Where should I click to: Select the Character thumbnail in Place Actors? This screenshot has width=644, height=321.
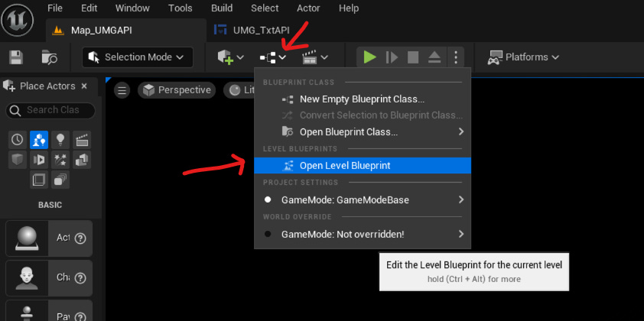coord(27,278)
